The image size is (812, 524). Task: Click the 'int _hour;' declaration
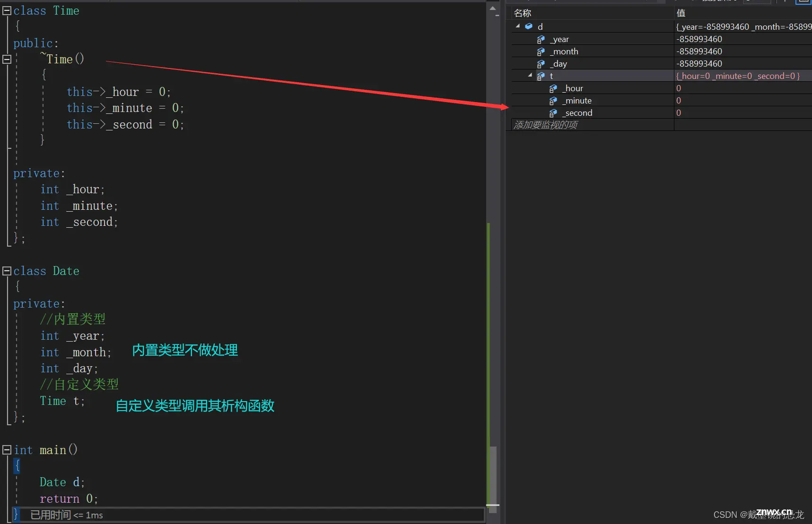(72, 189)
